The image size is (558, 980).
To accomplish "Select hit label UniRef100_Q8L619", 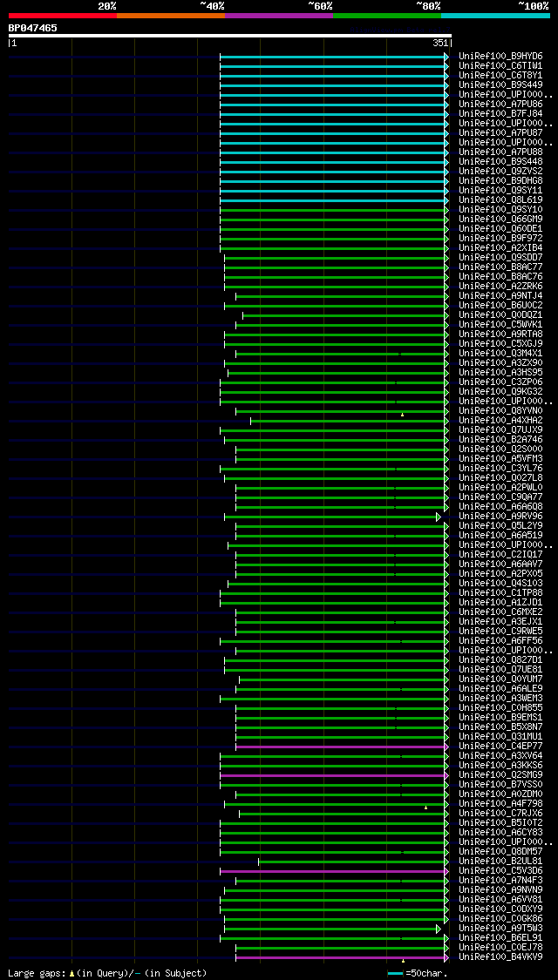I will pyautogui.click(x=500, y=200).
